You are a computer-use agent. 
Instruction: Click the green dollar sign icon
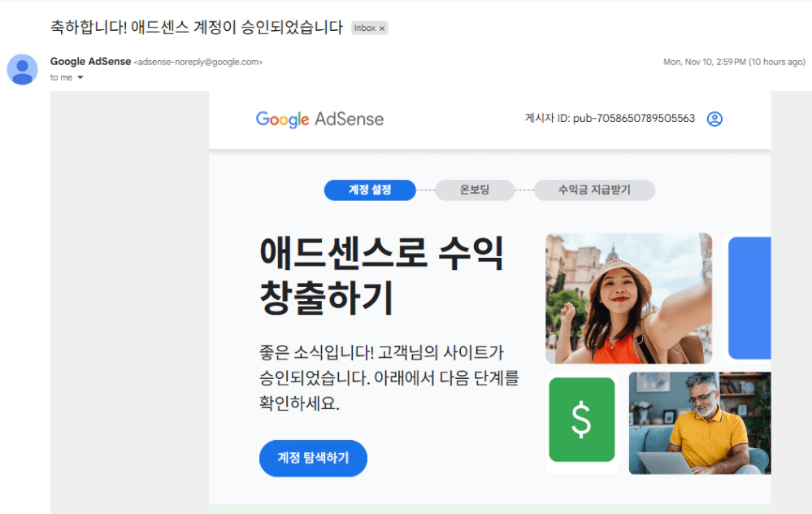point(581,420)
